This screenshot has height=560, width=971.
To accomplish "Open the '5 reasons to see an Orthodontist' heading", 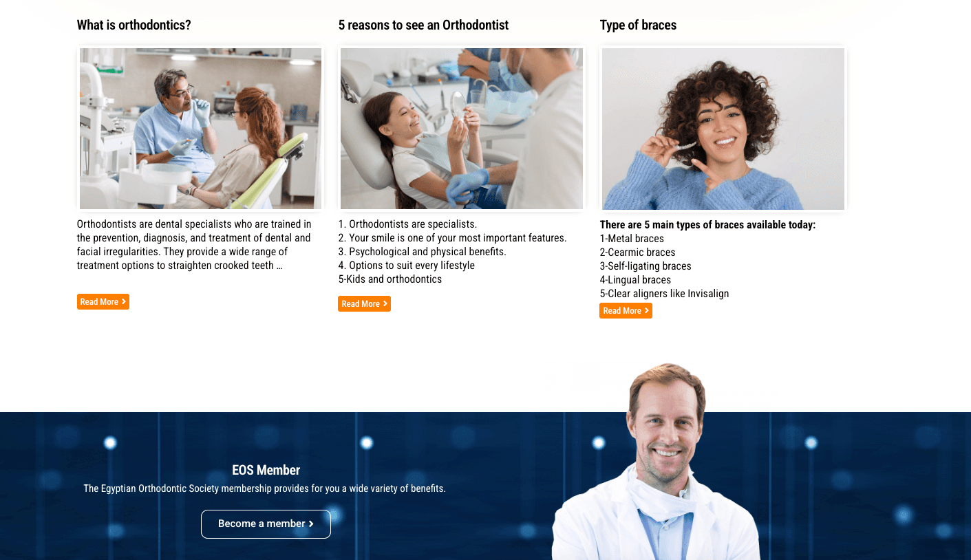I will click(x=423, y=25).
